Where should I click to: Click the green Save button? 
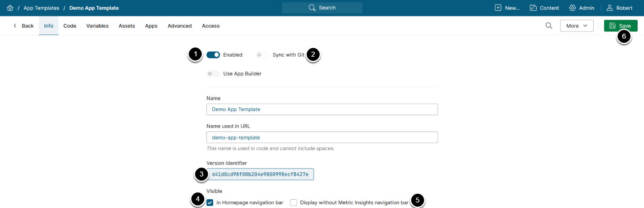[x=621, y=26]
